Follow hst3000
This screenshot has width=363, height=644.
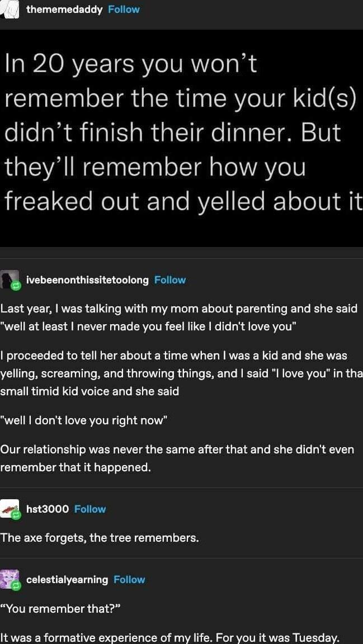(x=90, y=509)
